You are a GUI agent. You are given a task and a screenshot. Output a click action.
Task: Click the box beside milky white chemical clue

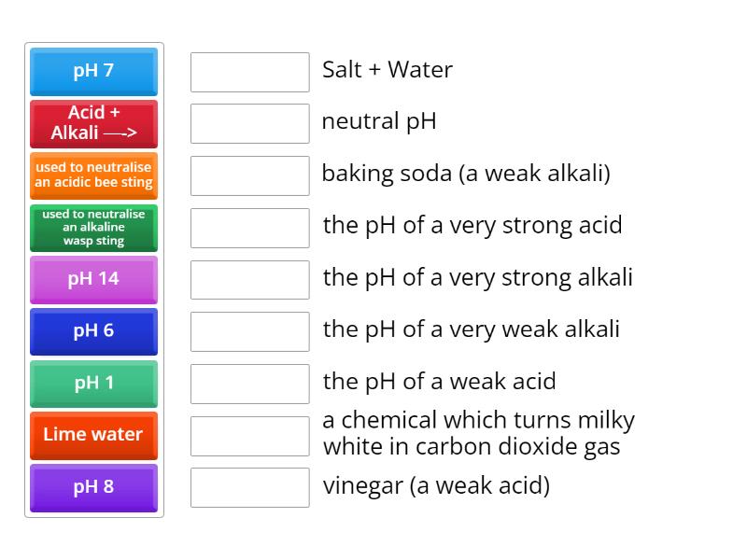[x=248, y=433]
